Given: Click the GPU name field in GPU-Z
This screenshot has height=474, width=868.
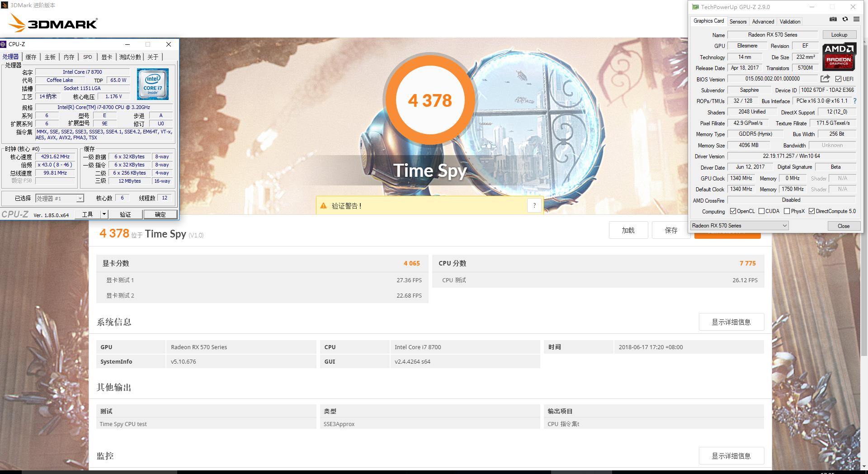Looking at the screenshot, I should [773, 35].
